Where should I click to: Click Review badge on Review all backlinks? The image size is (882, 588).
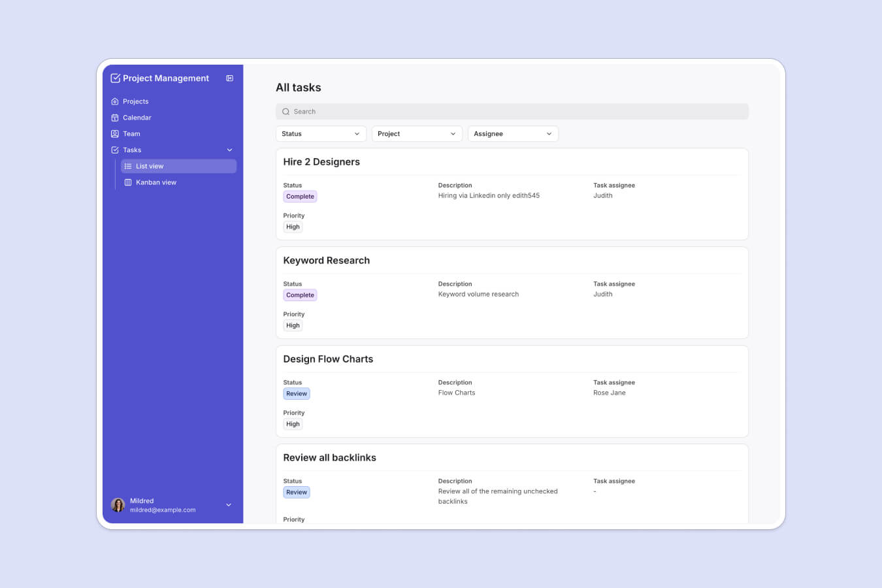[297, 493]
